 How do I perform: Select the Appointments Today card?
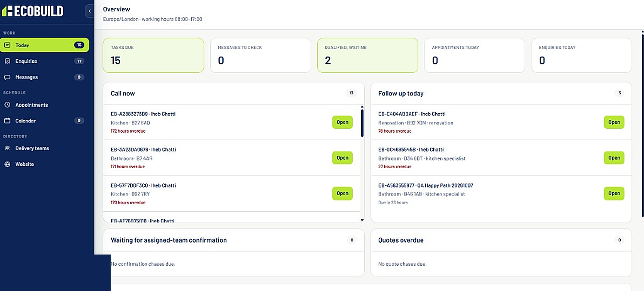tap(474, 55)
